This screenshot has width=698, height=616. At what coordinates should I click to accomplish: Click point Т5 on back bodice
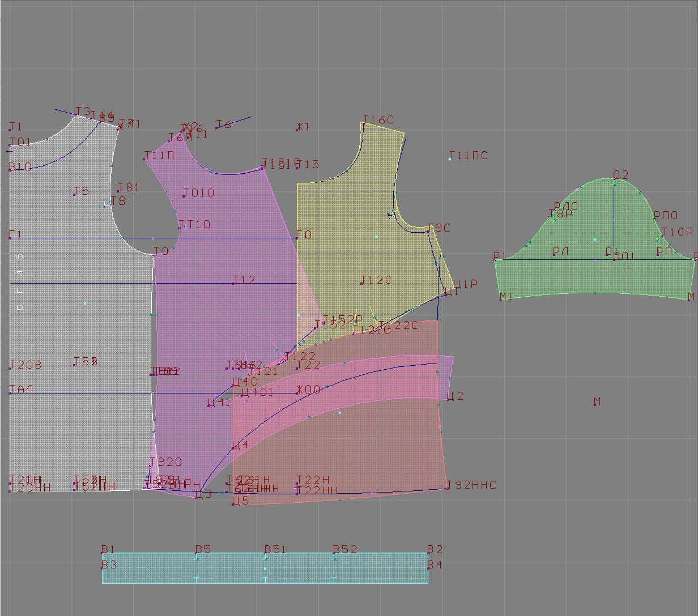click(x=74, y=194)
